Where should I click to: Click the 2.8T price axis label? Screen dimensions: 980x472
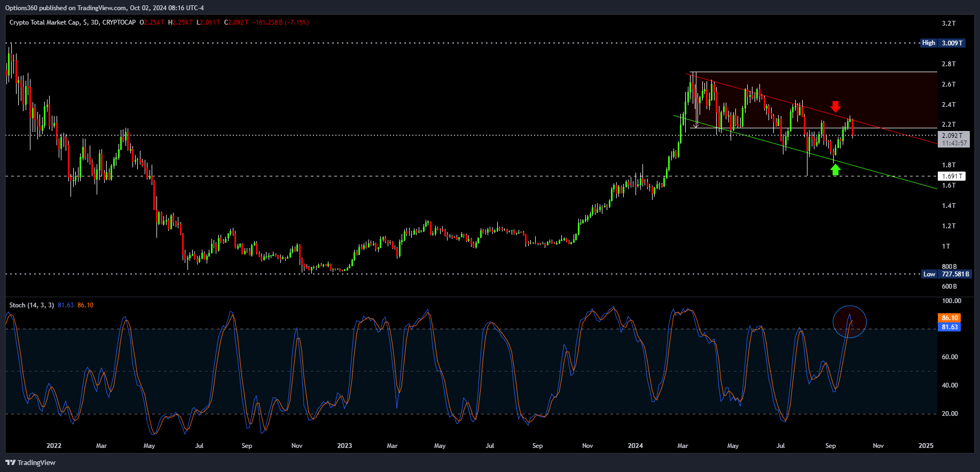click(948, 64)
